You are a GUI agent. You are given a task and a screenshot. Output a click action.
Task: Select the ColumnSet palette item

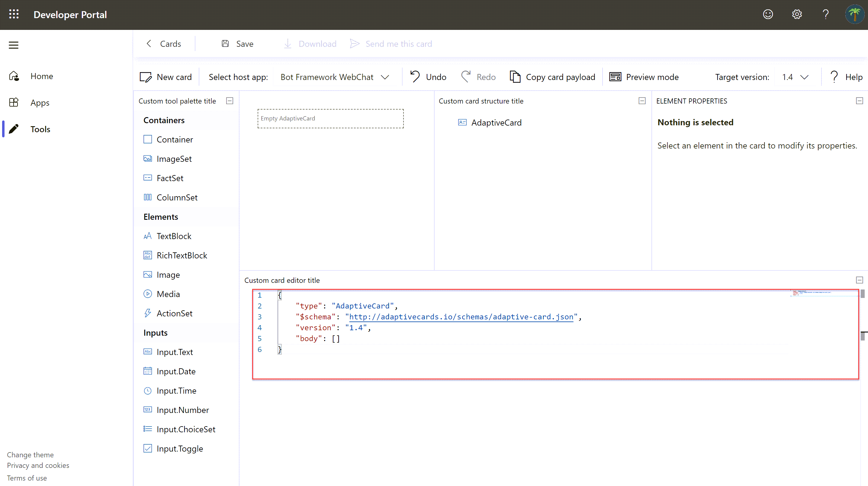coord(187,197)
